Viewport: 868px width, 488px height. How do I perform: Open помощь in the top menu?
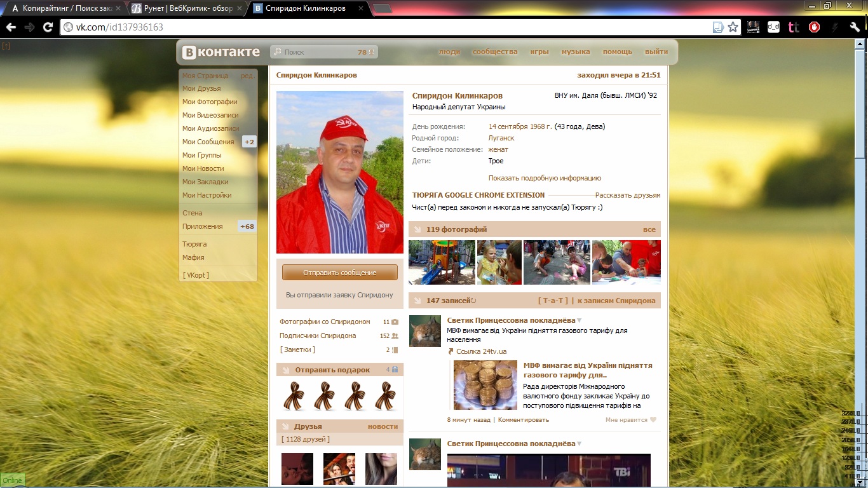point(618,51)
